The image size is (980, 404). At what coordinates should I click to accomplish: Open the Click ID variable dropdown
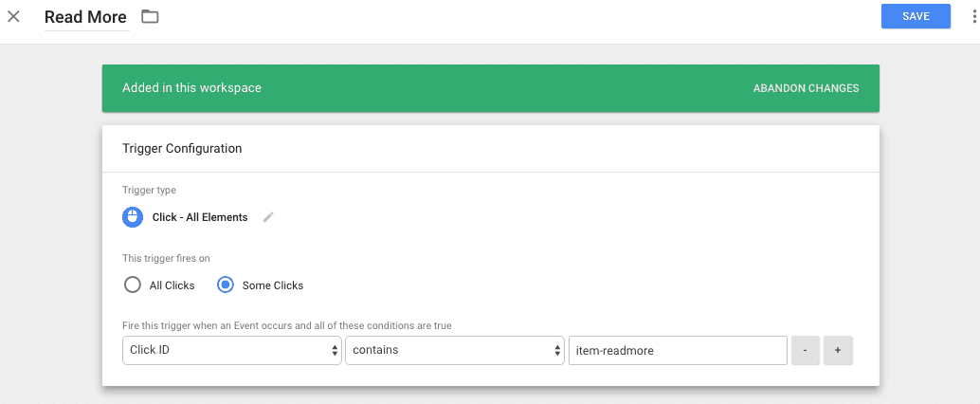click(x=231, y=350)
